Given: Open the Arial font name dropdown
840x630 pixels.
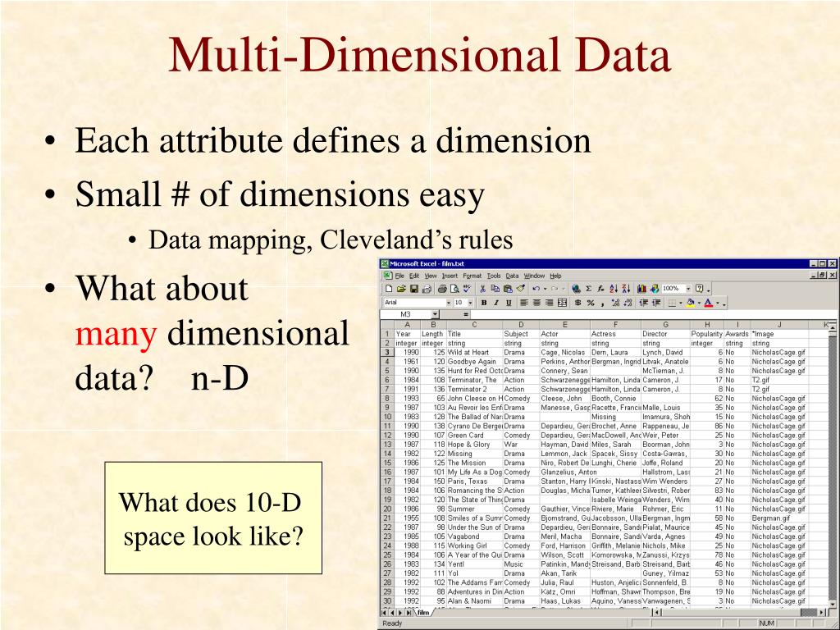Looking at the screenshot, I should click(449, 303).
